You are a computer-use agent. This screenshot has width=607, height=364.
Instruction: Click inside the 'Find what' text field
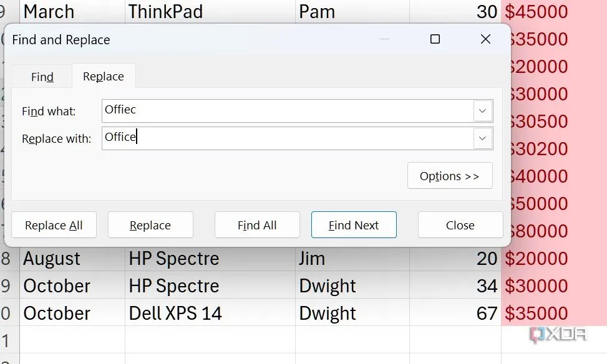(x=287, y=111)
